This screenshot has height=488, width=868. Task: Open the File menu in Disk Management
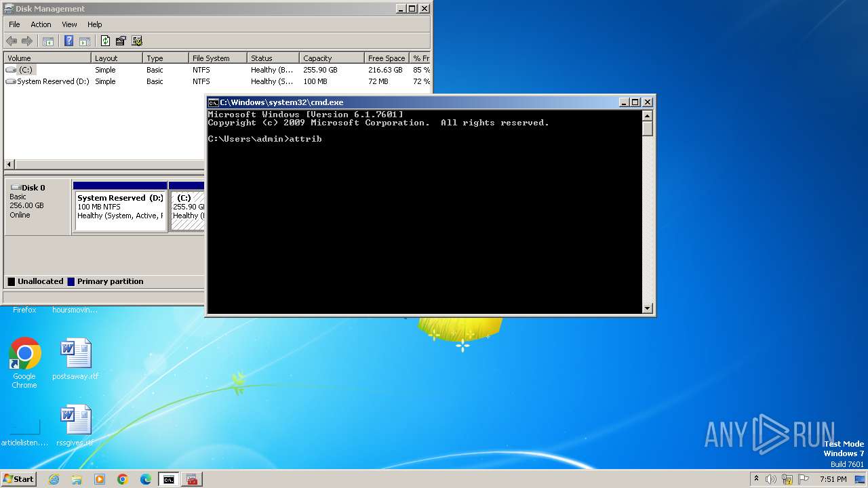[14, 24]
